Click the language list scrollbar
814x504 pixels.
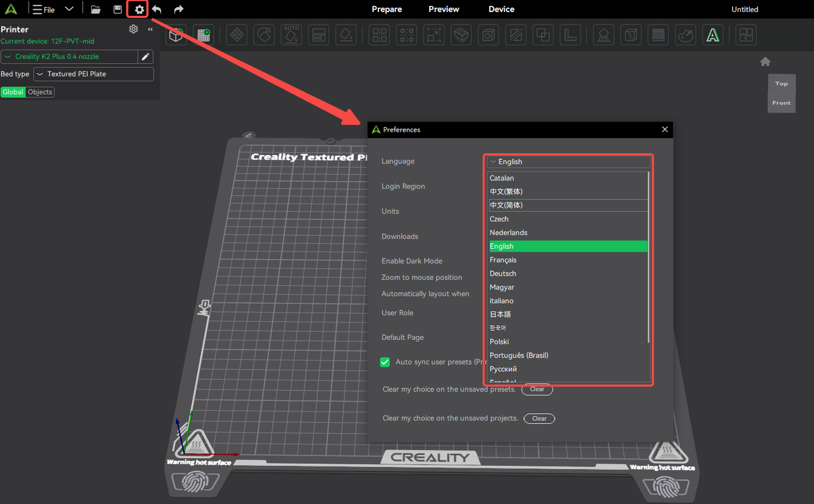[649, 257]
